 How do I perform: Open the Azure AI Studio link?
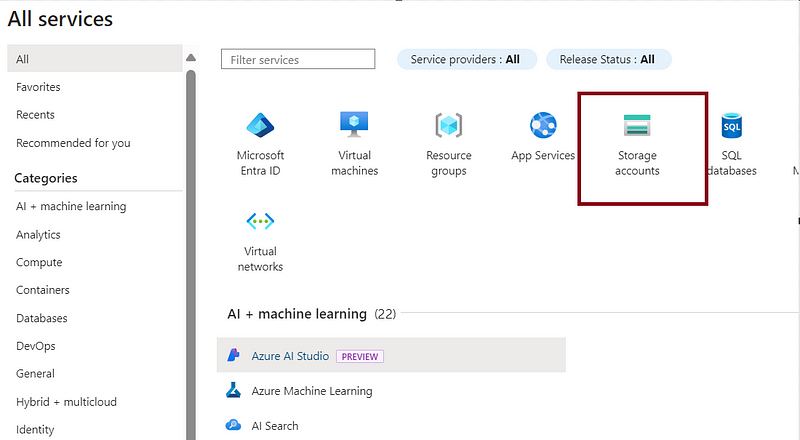(290, 356)
